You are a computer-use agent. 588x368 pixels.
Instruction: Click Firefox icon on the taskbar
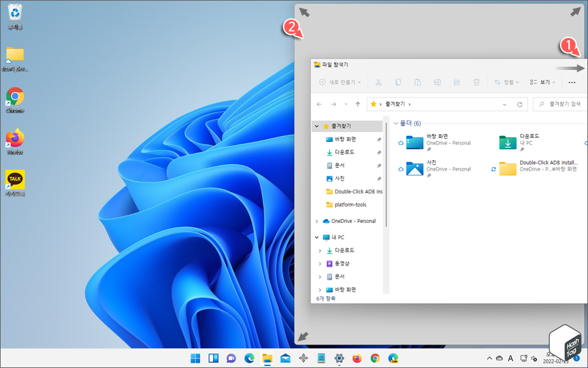tap(357, 359)
